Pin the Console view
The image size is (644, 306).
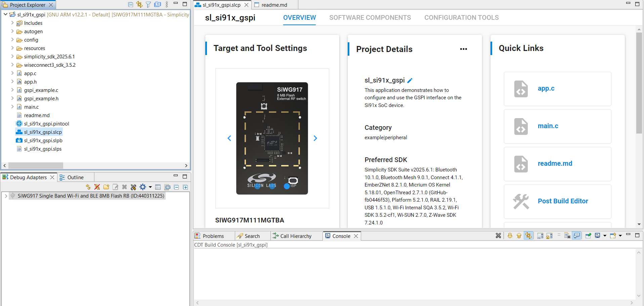point(588,236)
